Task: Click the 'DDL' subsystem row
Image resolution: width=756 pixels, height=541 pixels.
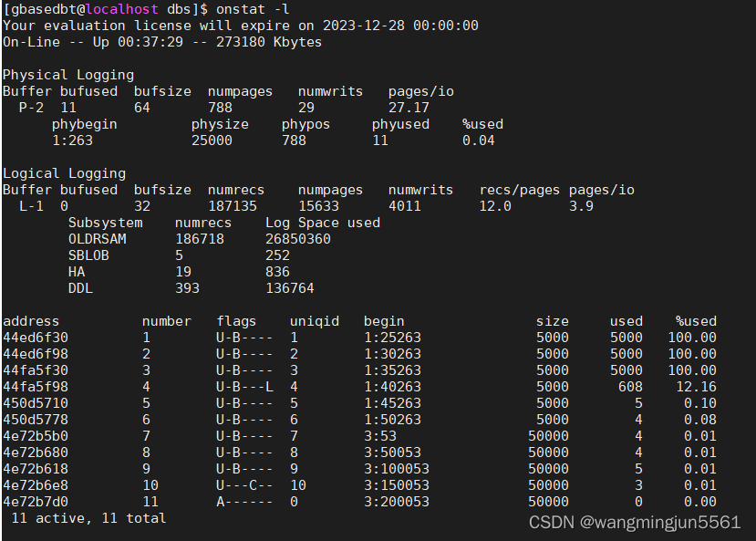Action: point(192,288)
